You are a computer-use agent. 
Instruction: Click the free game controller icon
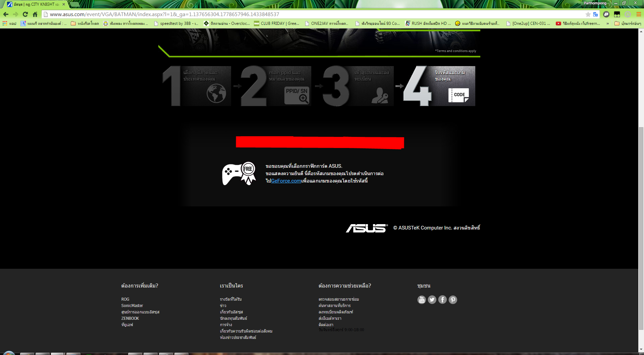click(x=239, y=173)
